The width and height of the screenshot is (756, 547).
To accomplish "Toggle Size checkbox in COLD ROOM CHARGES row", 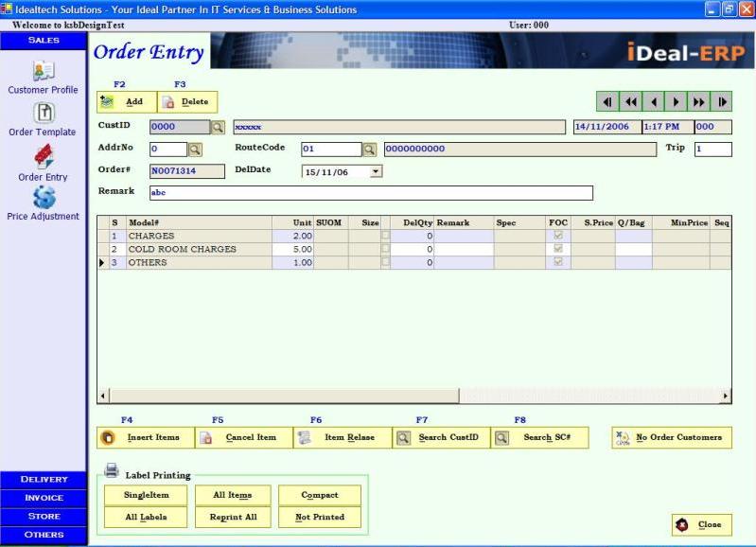I will tap(385, 248).
